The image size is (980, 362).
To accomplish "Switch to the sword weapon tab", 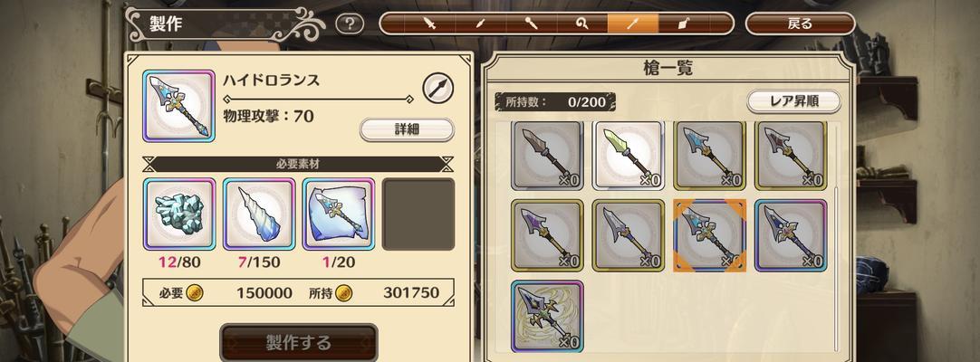I will (430, 24).
